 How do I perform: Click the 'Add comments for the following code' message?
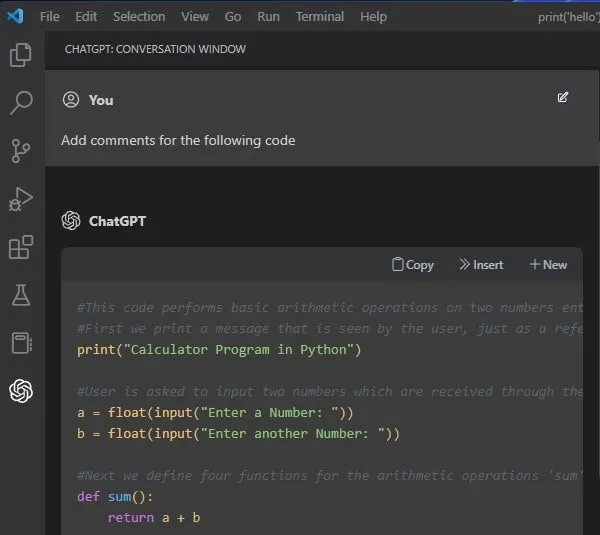[x=178, y=140]
